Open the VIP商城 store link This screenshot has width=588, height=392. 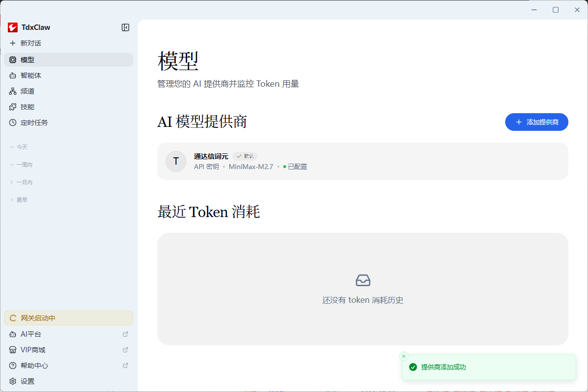[x=69, y=350]
